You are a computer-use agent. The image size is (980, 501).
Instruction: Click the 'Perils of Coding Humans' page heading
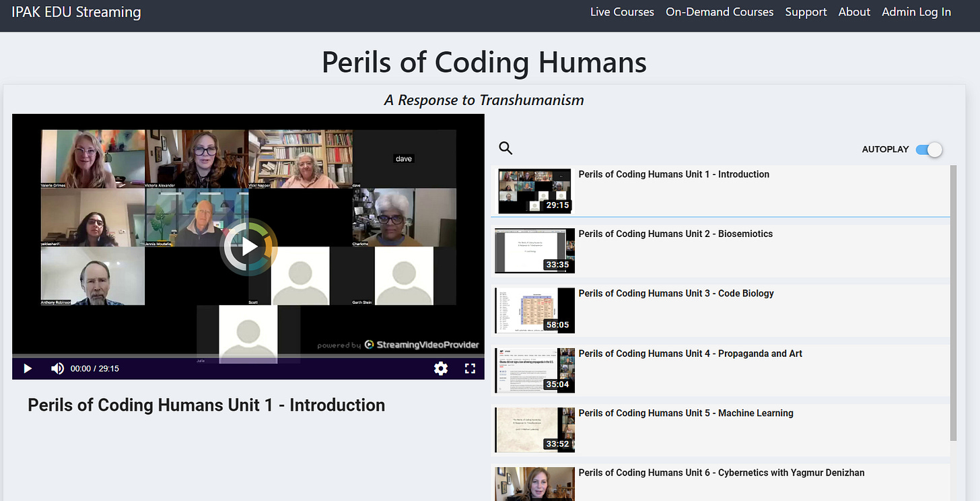(x=484, y=62)
